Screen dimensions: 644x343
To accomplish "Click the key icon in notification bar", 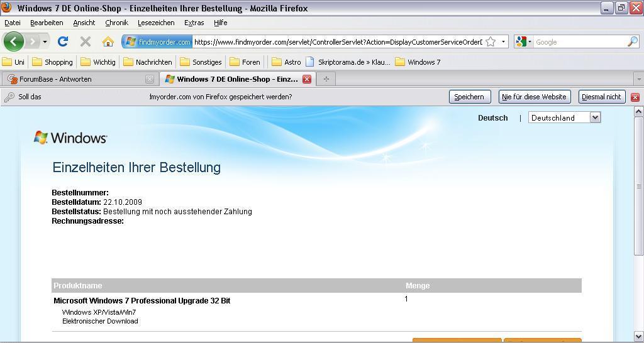I will [x=9, y=97].
